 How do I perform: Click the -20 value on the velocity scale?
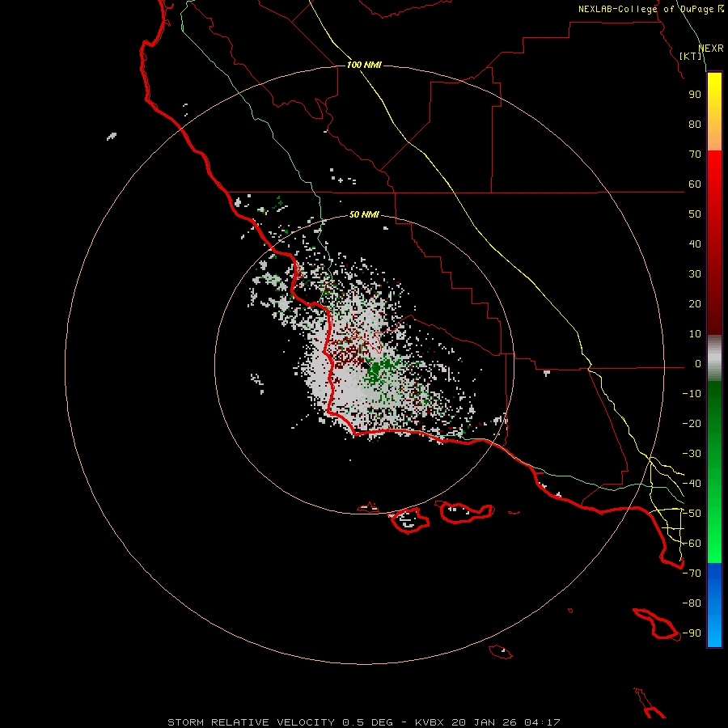coord(692,424)
